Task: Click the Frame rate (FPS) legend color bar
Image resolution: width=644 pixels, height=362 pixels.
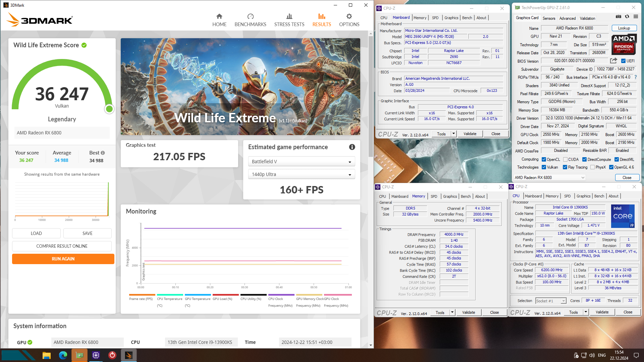Action: coord(142,295)
